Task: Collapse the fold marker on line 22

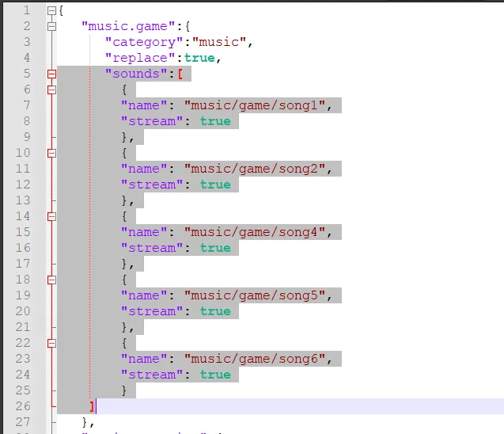Action: (x=52, y=343)
